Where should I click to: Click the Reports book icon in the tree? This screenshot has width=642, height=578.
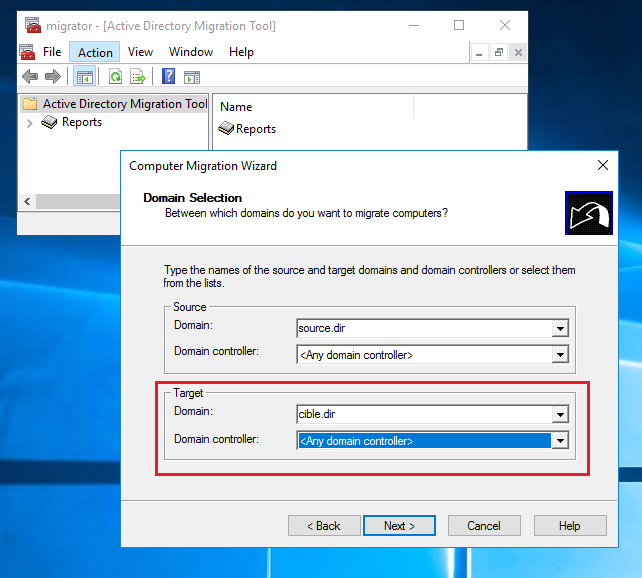[49, 122]
